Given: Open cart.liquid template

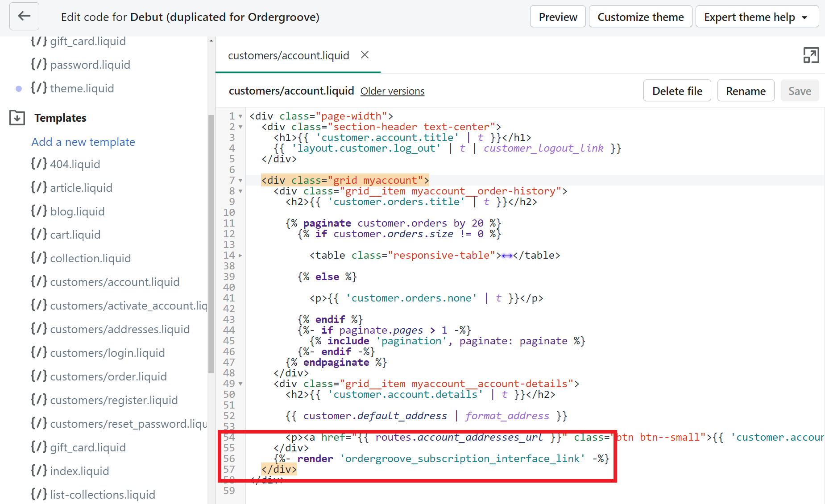Looking at the screenshot, I should (75, 235).
